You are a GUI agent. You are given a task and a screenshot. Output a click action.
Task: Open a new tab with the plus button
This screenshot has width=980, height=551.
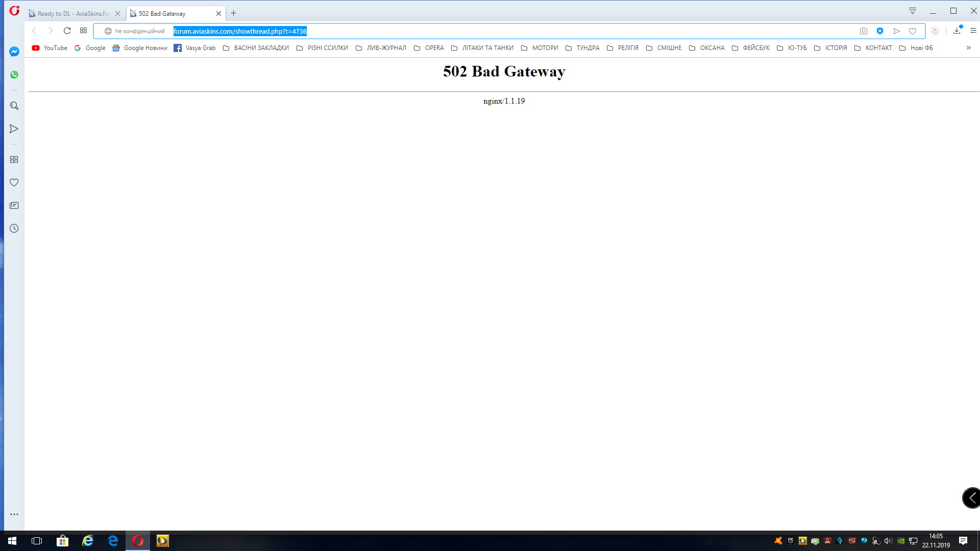234,13
